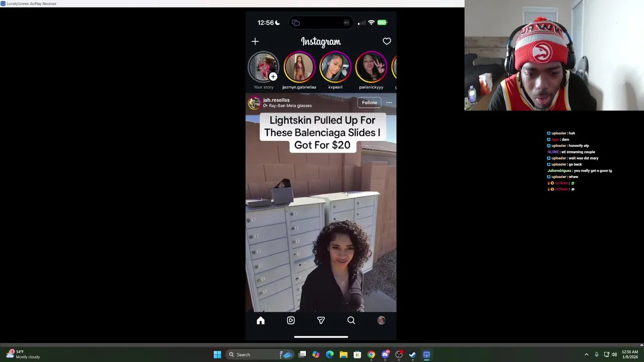The image size is (644, 362).
Task: Open Instagram Search tab
Action: click(x=351, y=321)
